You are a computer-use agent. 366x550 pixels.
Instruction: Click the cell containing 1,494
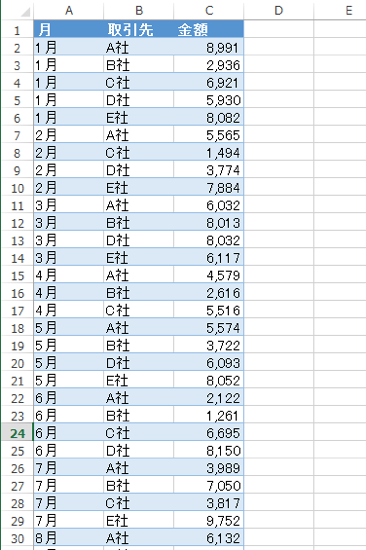pyautogui.click(x=208, y=153)
